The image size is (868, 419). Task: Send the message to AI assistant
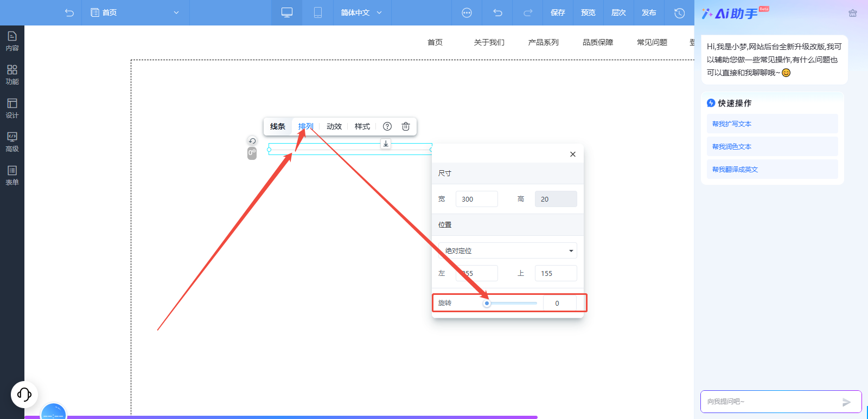point(846,402)
